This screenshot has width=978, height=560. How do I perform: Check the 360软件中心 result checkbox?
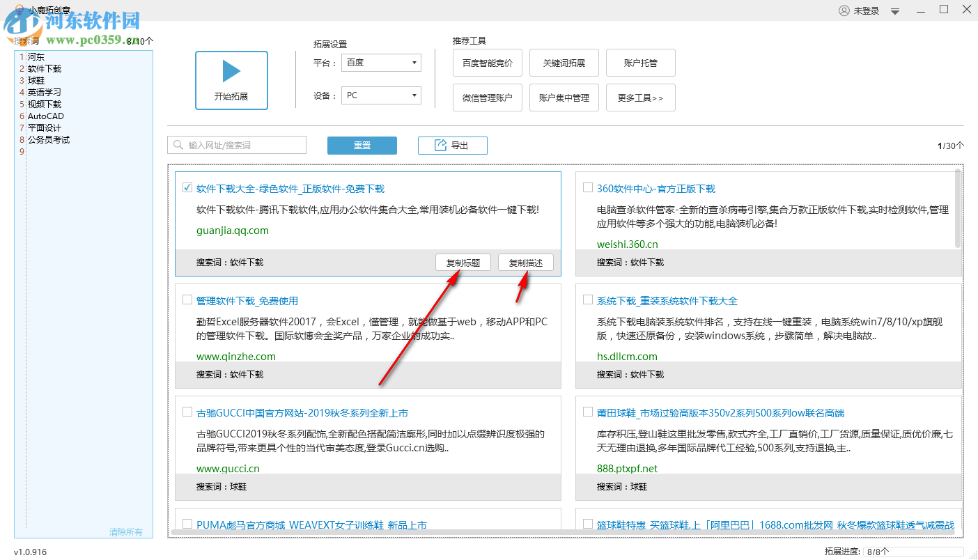click(x=587, y=187)
